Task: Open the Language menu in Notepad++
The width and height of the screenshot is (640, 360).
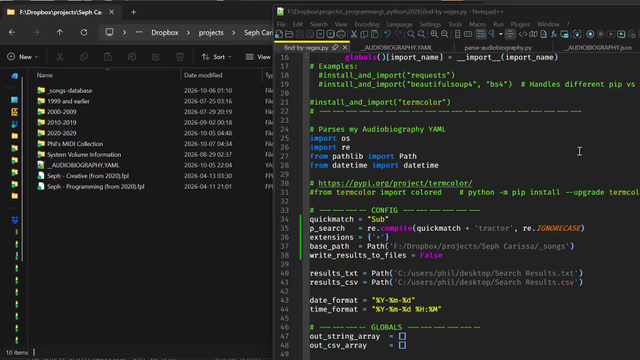Action: 399,24
